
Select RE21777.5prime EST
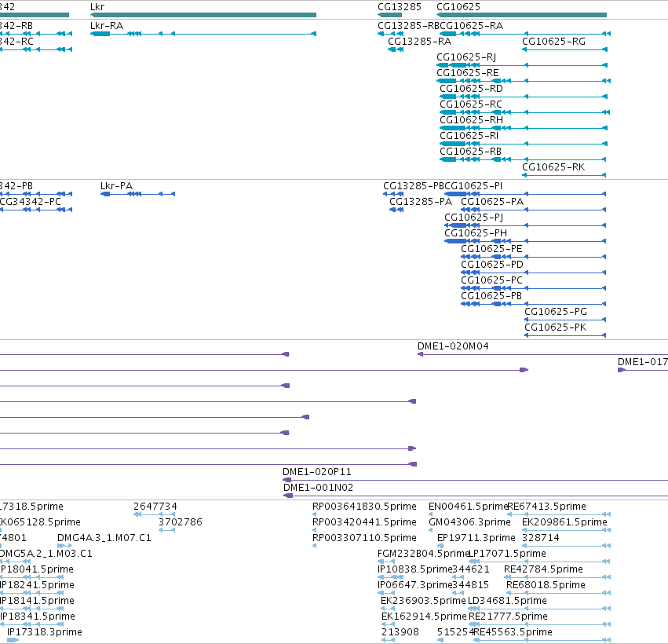click(x=540, y=624)
